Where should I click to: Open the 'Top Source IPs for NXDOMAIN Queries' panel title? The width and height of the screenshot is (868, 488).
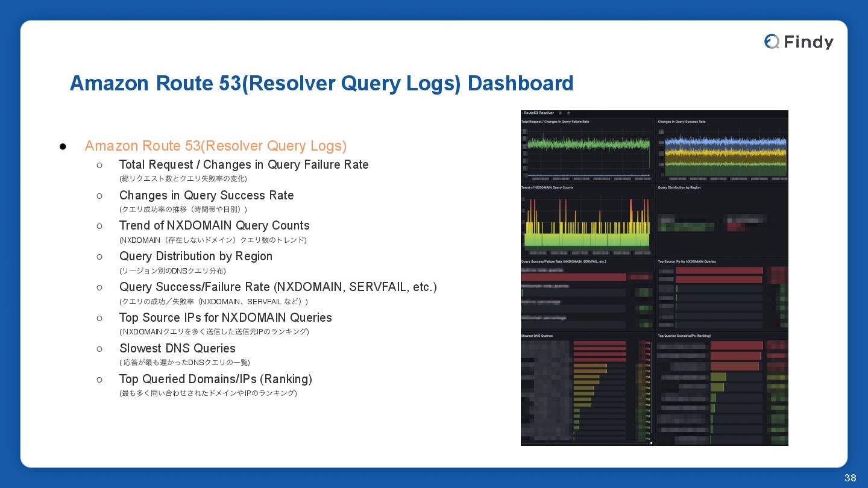(687, 261)
